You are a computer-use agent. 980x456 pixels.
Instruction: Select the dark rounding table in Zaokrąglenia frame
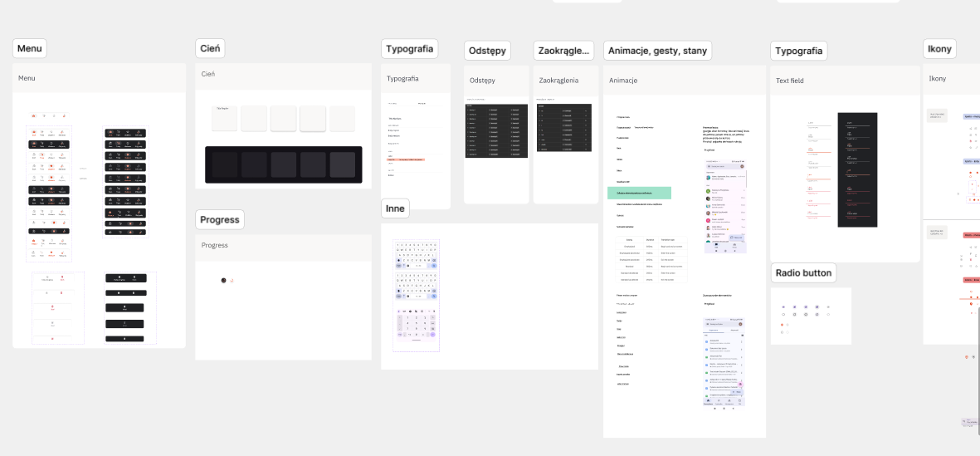point(564,129)
